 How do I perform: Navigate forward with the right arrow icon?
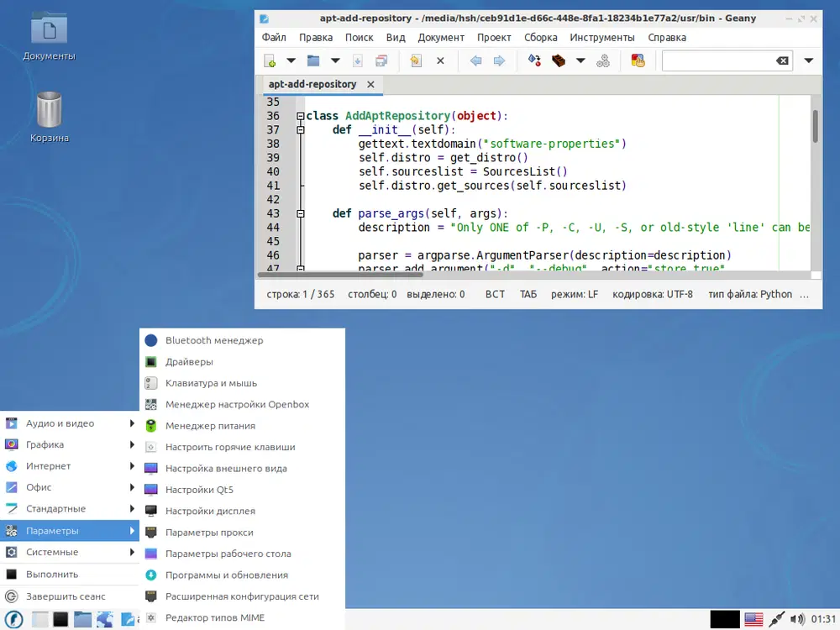499,60
